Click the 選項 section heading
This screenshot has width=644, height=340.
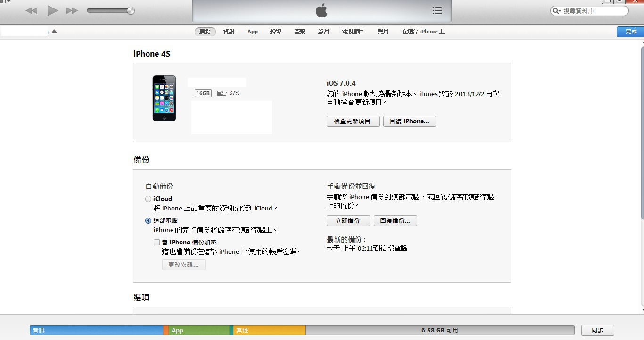coord(141,298)
